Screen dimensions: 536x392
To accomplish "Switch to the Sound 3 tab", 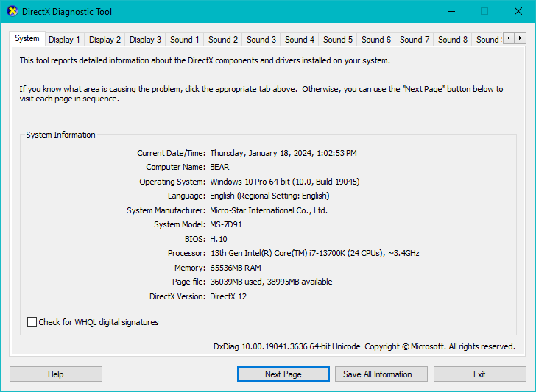I will [x=261, y=40].
